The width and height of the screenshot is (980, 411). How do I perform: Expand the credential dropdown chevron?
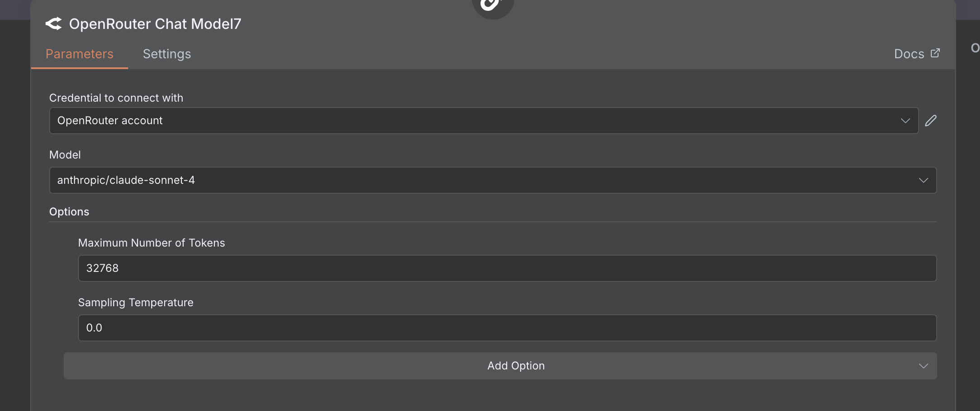coord(905,121)
